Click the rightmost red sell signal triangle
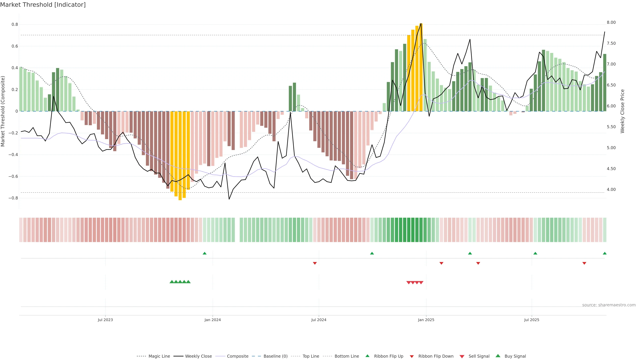The width and height of the screenshot is (644, 362). (x=421, y=283)
